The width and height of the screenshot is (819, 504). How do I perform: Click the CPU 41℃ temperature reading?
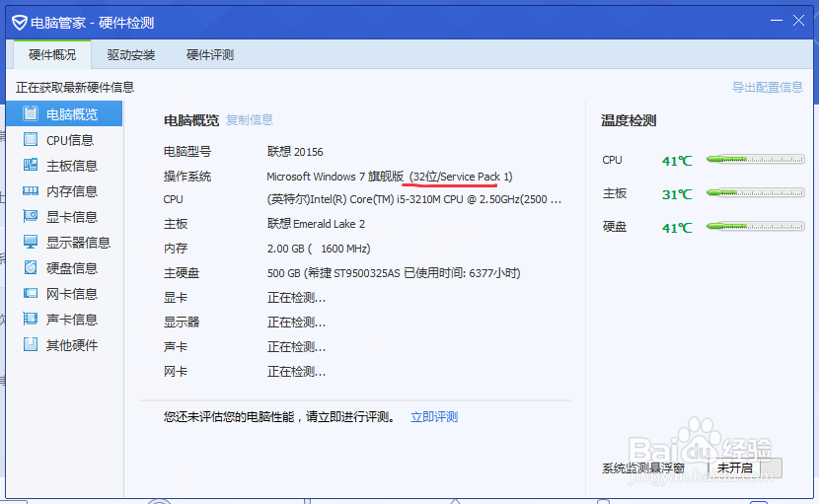(x=677, y=161)
